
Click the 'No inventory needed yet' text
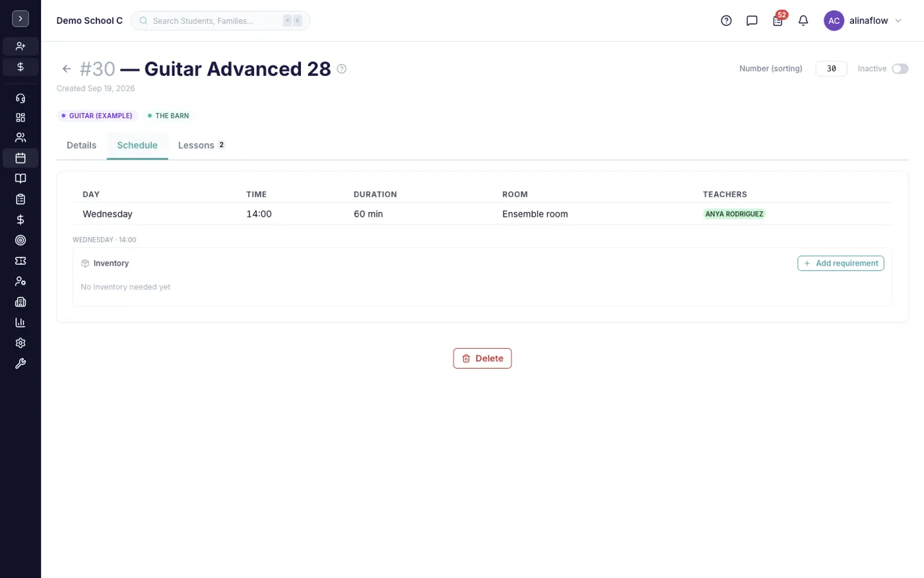[x=125, y=287]
